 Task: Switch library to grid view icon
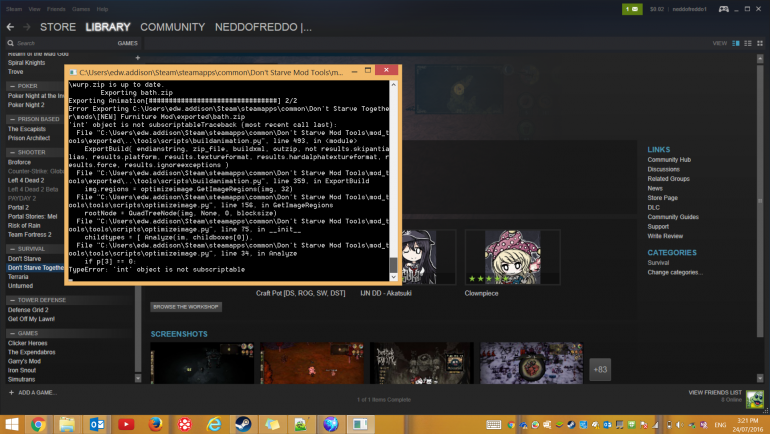(760, 43)
